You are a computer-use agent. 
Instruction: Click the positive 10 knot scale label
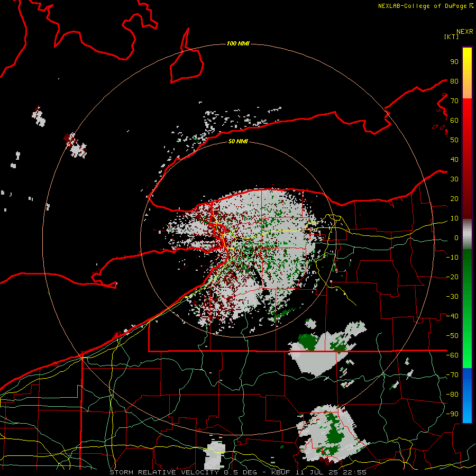tap(454, 218)
